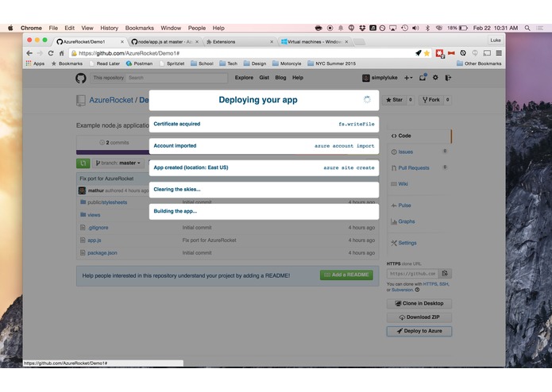
Task: Click Download ZIP button
Action: pos(419,317)
